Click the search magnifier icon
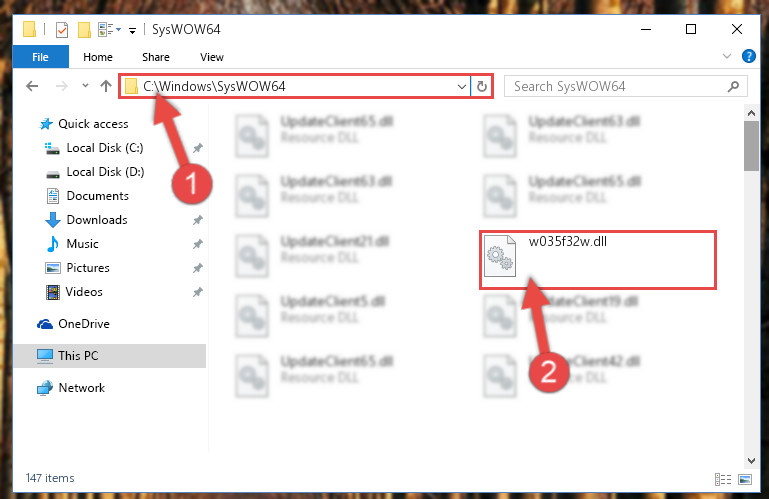Image resolution: width=769 pixels, height=499 pixels. (733, 87)
